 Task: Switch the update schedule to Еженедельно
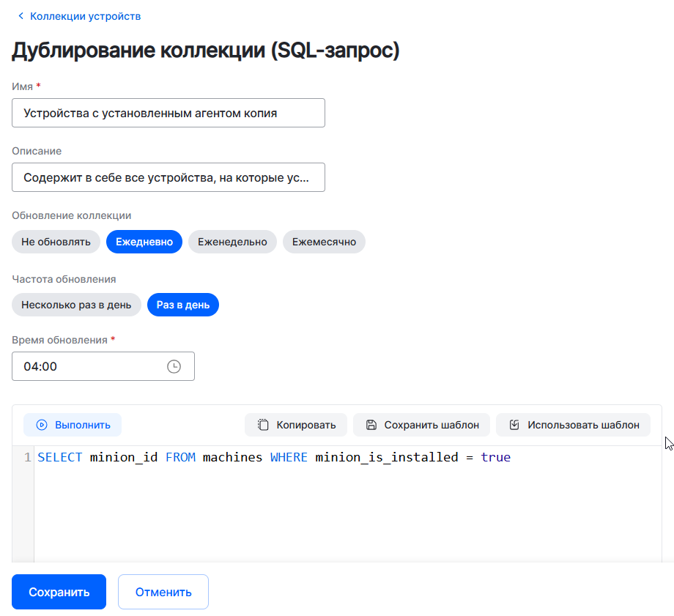pyautogui.click(x=232, y=242)
